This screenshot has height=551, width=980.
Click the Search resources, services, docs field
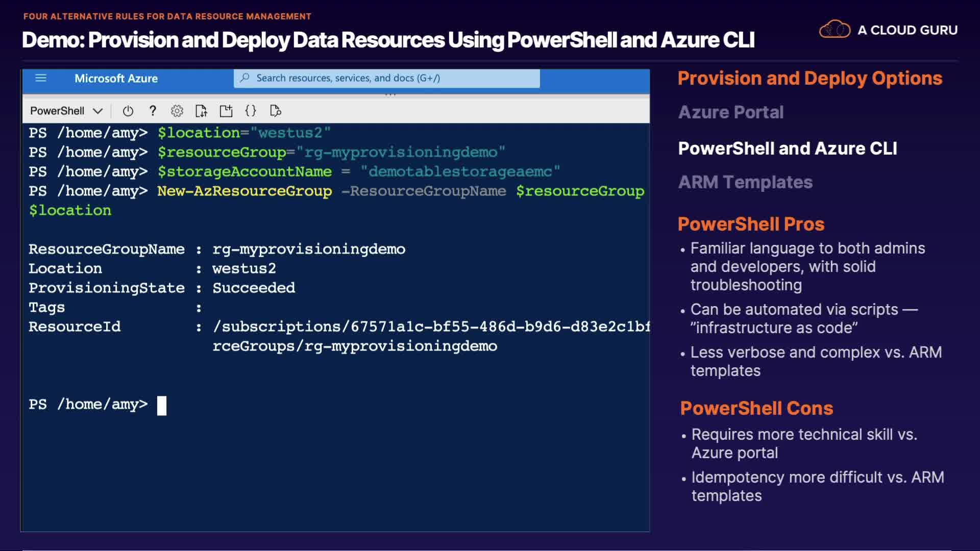(x=388, y=78)
